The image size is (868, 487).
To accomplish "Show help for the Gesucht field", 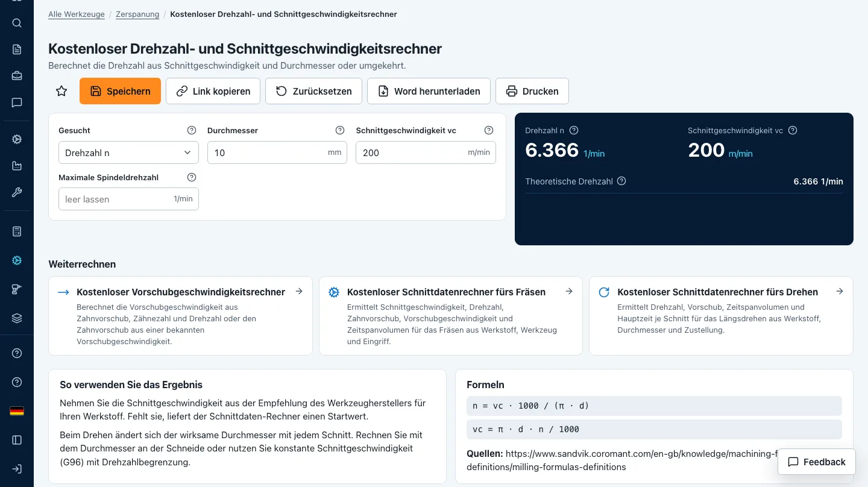I will [x=192, y=130].
